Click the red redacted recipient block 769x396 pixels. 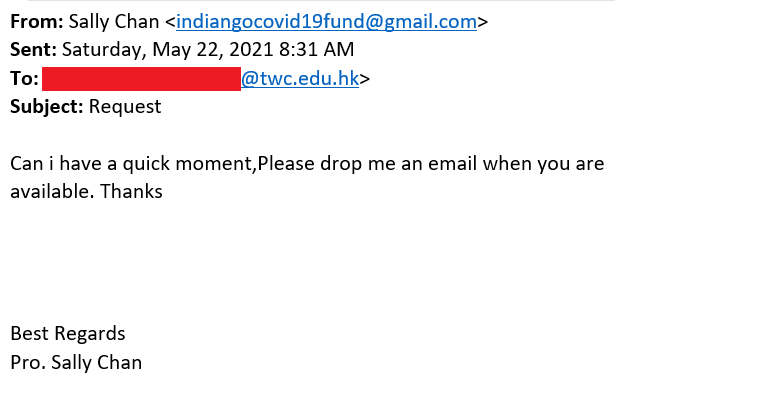pos(141,79)
